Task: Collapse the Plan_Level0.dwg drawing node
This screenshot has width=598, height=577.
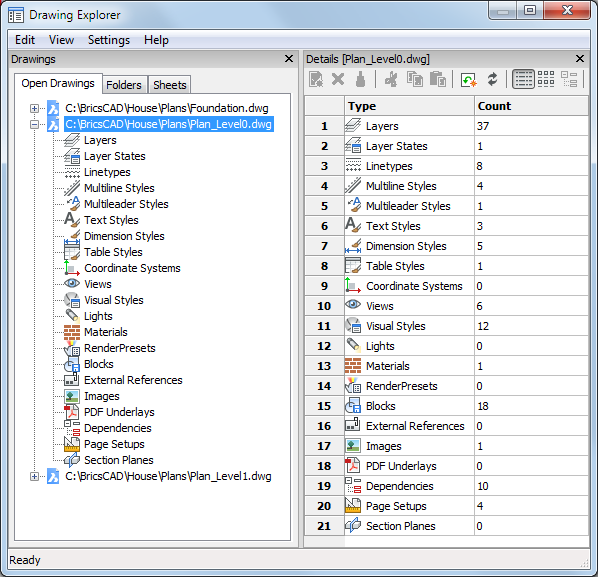Action: (x=34, y=124)
